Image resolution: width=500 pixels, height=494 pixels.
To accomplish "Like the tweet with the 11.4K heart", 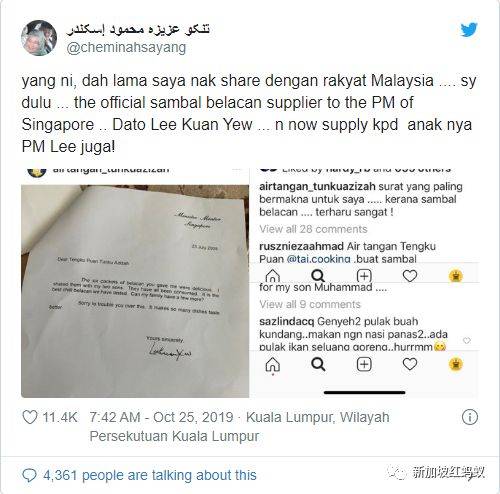I will coord(30,417).
